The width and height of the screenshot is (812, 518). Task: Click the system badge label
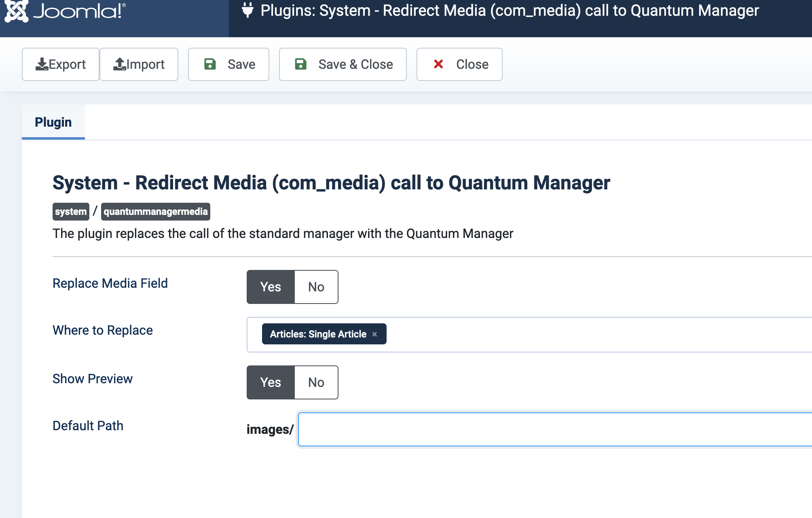point(70,211)
